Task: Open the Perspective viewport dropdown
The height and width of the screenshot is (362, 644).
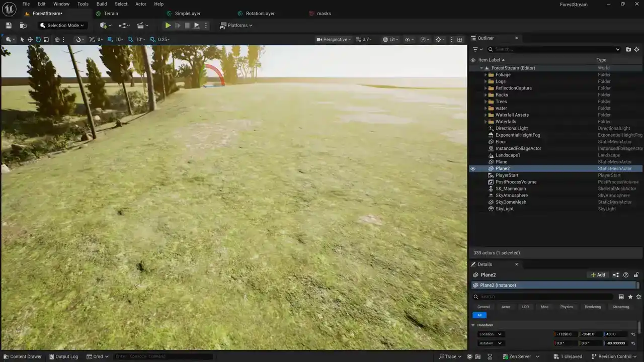Action: click(x=334, y=39)
